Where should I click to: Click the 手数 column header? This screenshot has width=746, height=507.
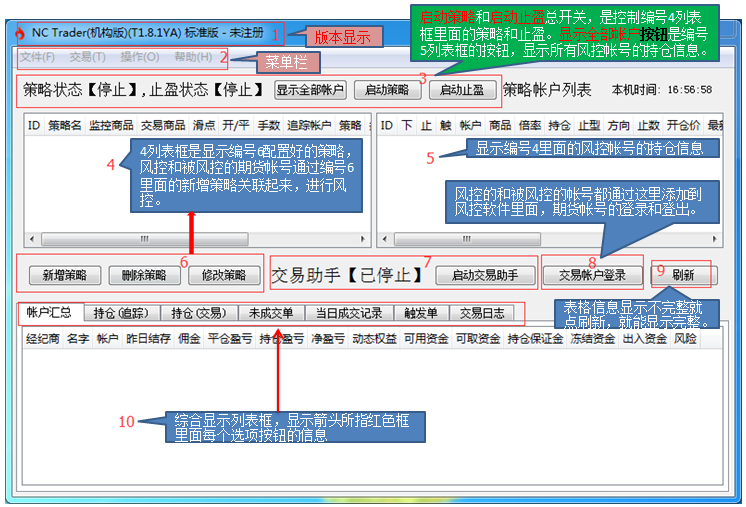(269, 126)
